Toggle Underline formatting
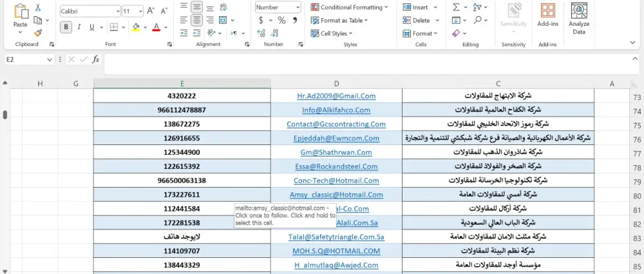The width and height of the screenshot is (644, 274). 91,27
